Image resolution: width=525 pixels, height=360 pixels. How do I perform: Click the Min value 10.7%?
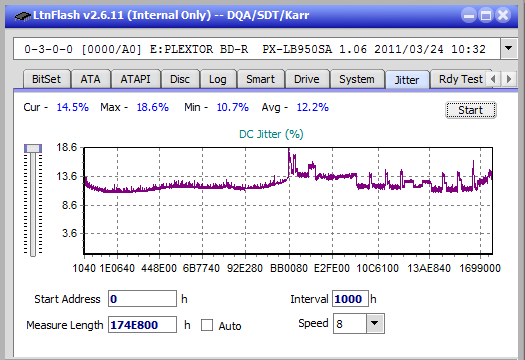232,107
